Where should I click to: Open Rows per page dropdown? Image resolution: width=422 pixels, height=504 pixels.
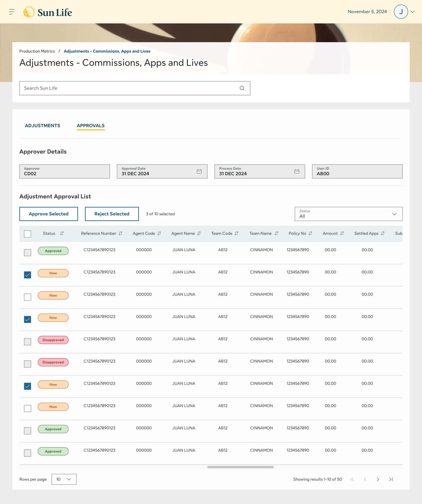(64, 479)
